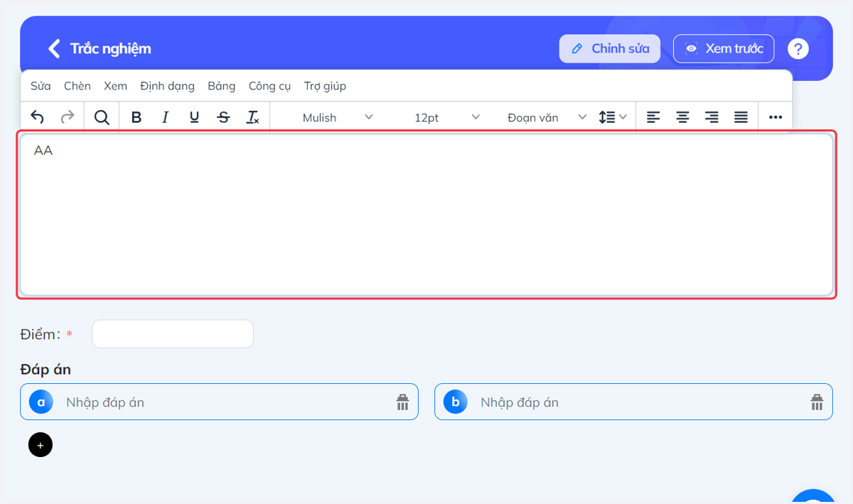Delete answer b with trash icon
Image resolution: width=853 pixels, height=504 pixels.
tap(817, 402)
